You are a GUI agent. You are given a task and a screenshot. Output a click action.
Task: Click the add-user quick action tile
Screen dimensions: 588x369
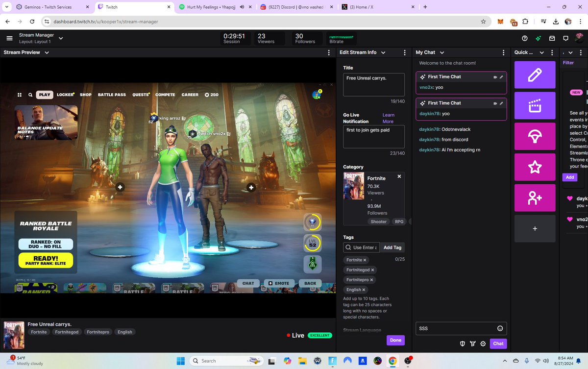point(535,198)
